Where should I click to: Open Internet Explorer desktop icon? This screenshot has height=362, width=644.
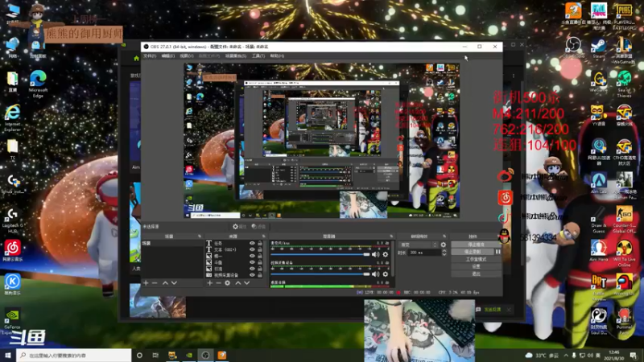click(x=13, y=117)
